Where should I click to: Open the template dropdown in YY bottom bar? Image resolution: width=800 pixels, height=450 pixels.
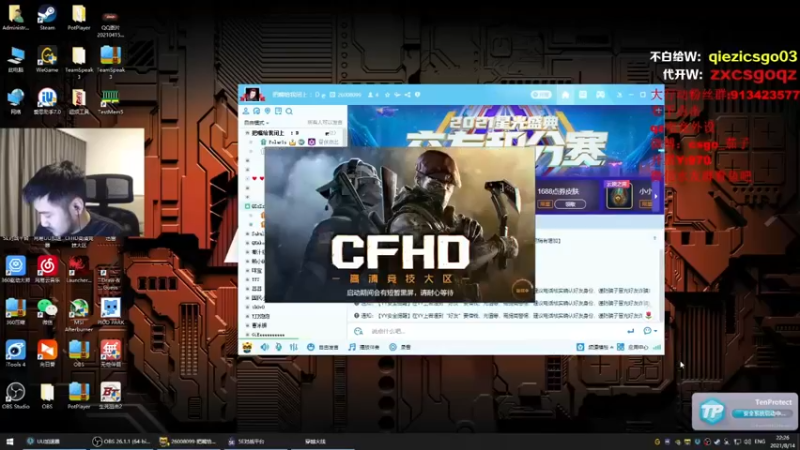(595, 347)
